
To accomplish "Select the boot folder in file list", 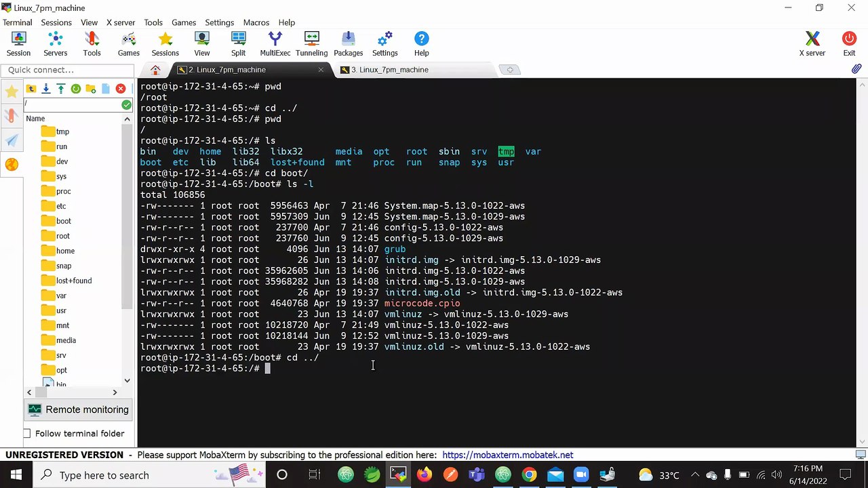I will point(56,221).
